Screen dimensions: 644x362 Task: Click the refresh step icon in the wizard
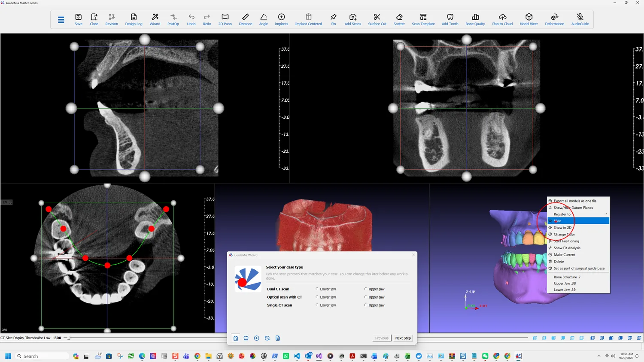[267, 338]
